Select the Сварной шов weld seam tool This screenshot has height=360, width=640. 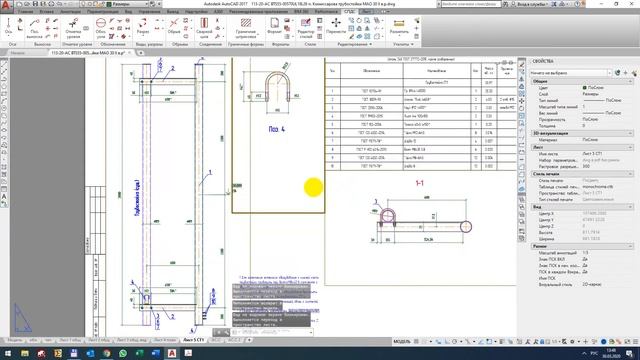click(x=204, y=28)
